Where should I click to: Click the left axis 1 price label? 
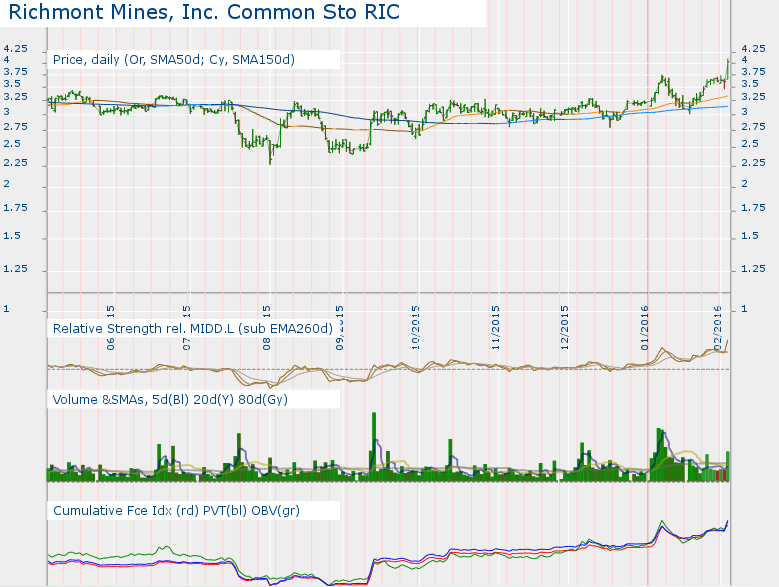point(6,309)
